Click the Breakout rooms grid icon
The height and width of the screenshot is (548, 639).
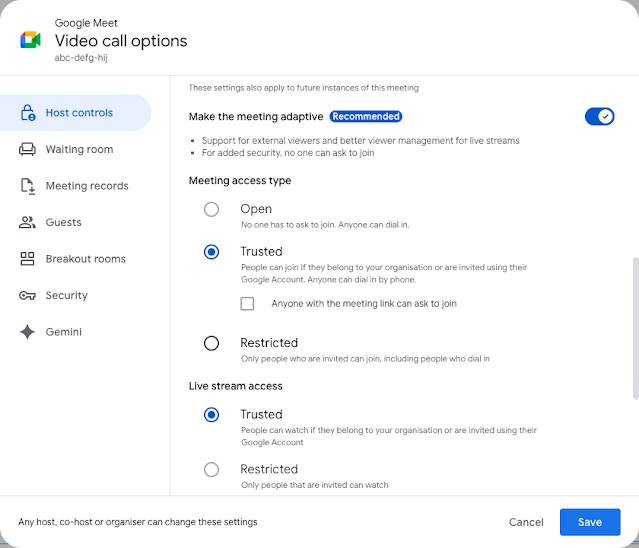point(28,259)
